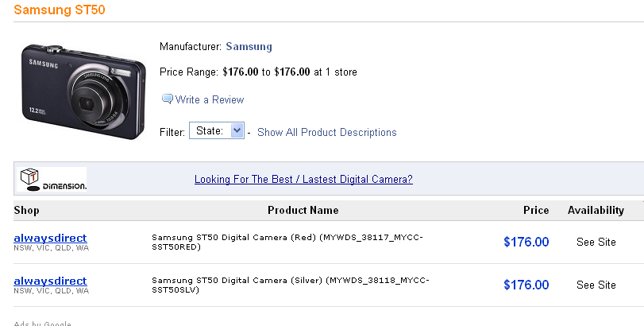Click See Site for the Silver camera
This screenshot has height=326, width=644.
[x=596, y=285]
